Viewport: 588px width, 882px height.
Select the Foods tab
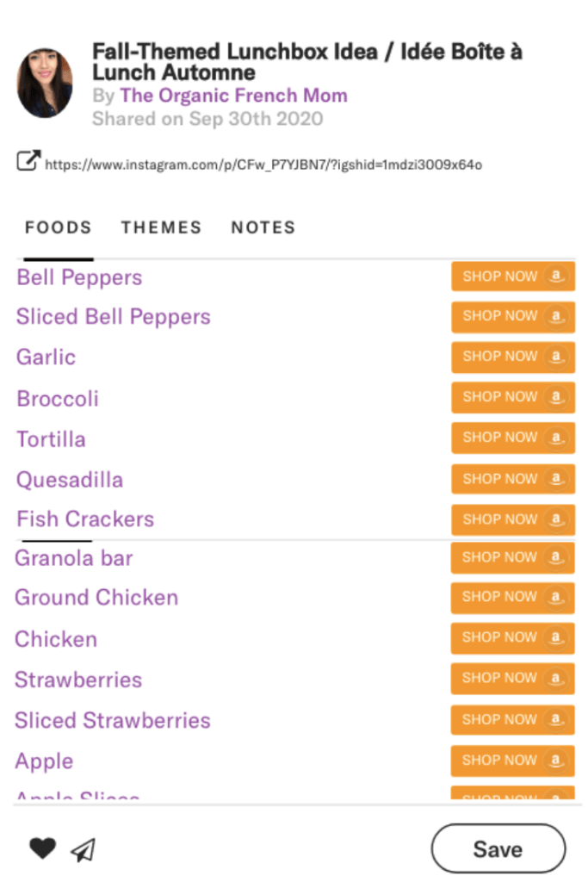pyautogui.click(x=58, y=227)
